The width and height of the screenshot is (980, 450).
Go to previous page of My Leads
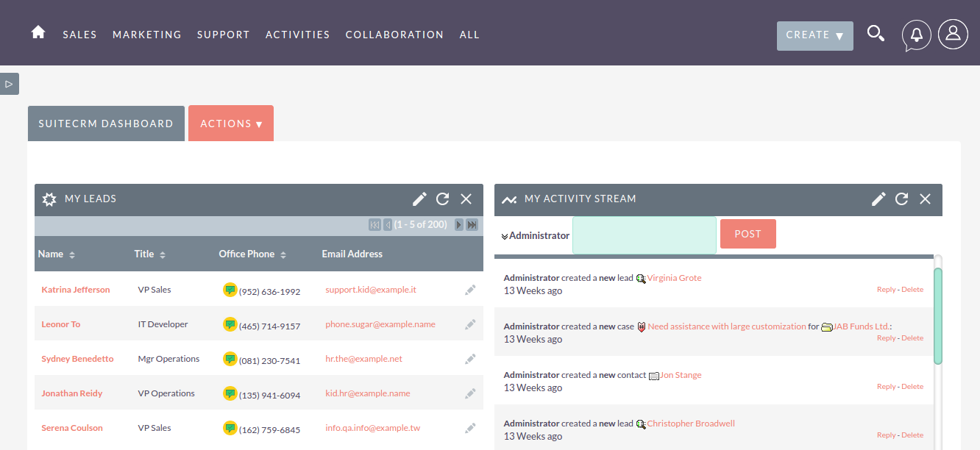pos(388,225)
